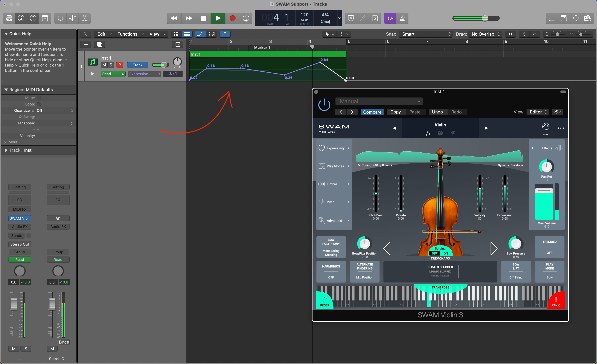The width and height of the screenshot is (597, 364).
Task: Toggle the Cycle mode button
Action: point(246,18)
